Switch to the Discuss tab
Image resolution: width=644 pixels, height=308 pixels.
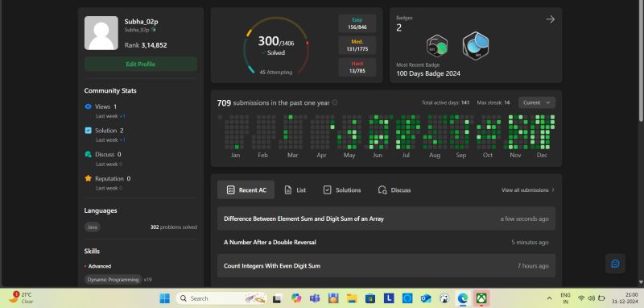(394, 190)
